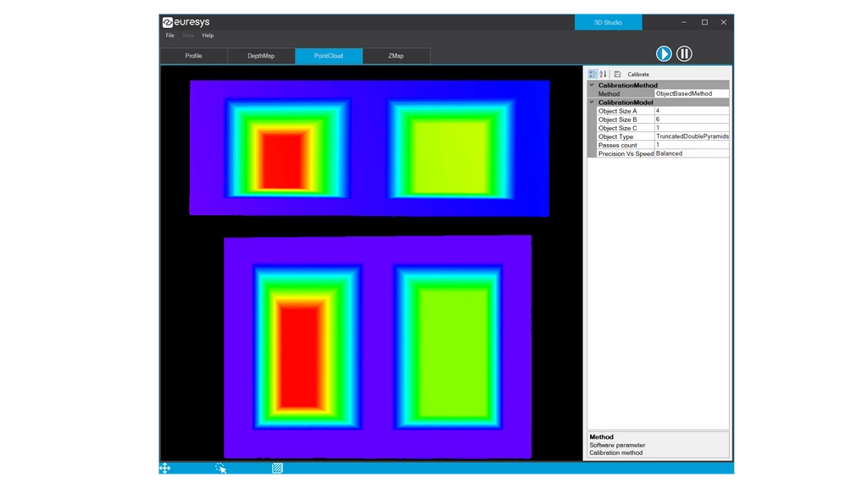This screenshot has width=868, height=488.
Task: Sort properties alphabetically
Action: pos(604,75)
